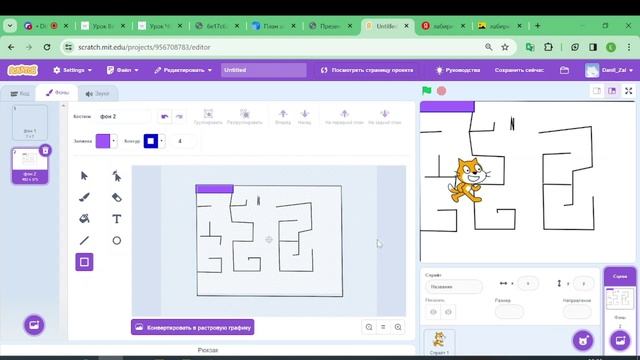The width and height of the screenshot is (640, 360).
Task: Open the Danil_Zal account menu
Action: coord(609,70)
